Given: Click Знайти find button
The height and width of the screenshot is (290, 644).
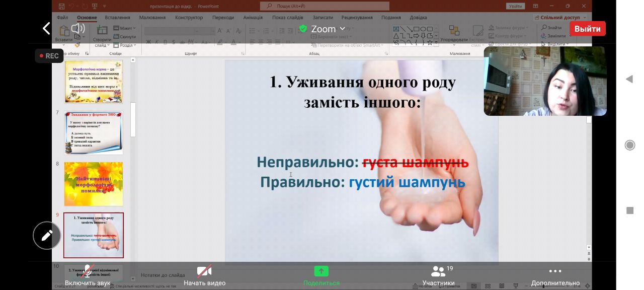Looking at the screenshot, I should coord(551,28).
